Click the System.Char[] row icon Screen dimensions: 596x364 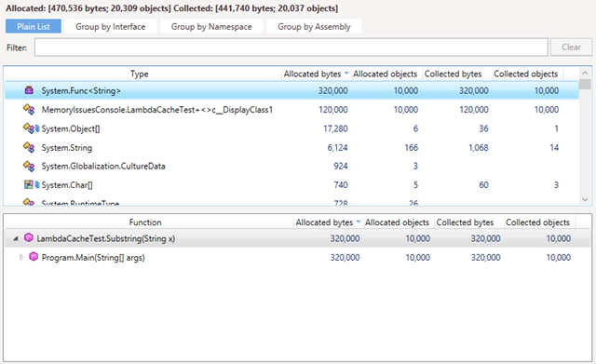[x=32, y=184]
